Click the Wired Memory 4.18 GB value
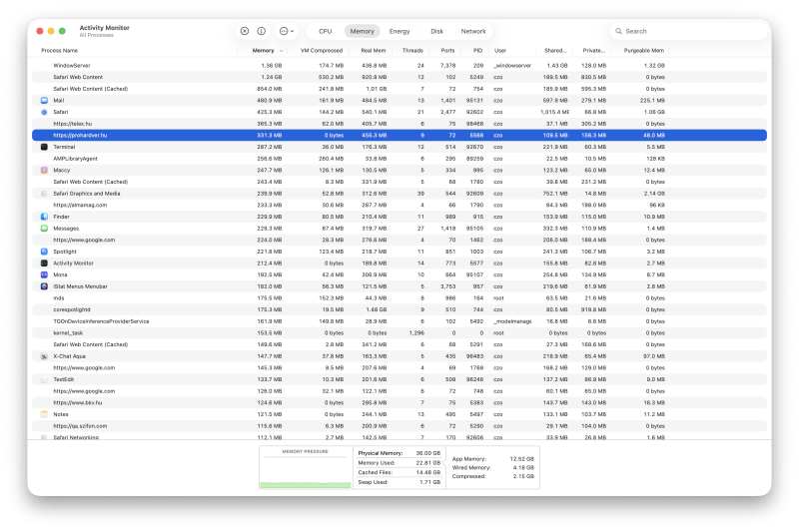 [523, 467]
